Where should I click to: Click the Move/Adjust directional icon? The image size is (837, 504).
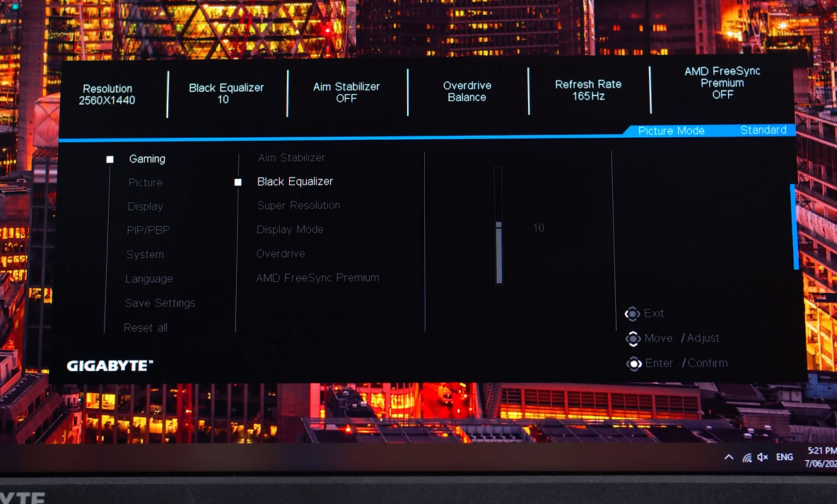633,338
